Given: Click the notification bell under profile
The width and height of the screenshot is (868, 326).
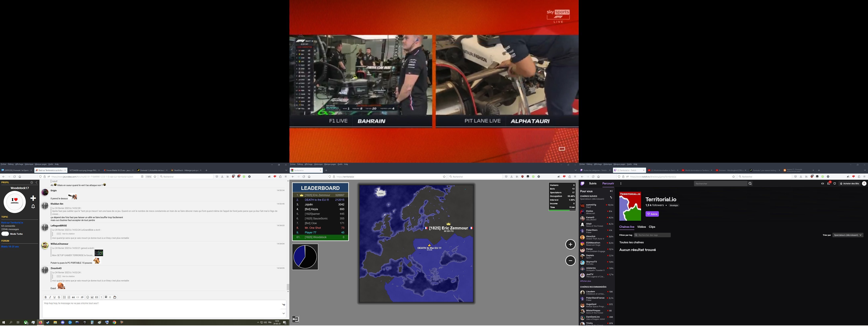Looking at the screenshot, I should pos(33,206).
